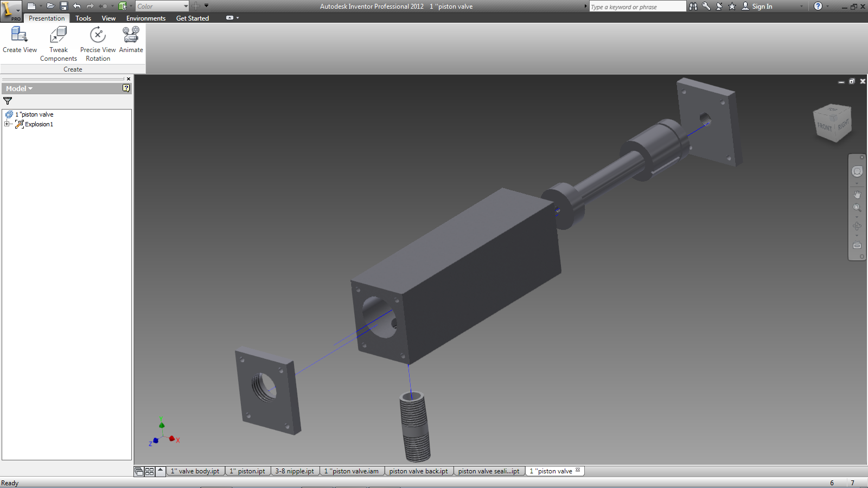This screenshot has height=488, width=868.
Task: Close the navigation bar
Action: tap(862, 157)
